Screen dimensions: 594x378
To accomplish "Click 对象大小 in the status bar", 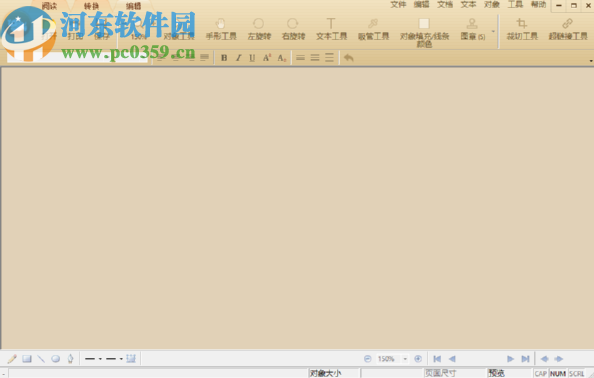I will [x=325, y=373].
